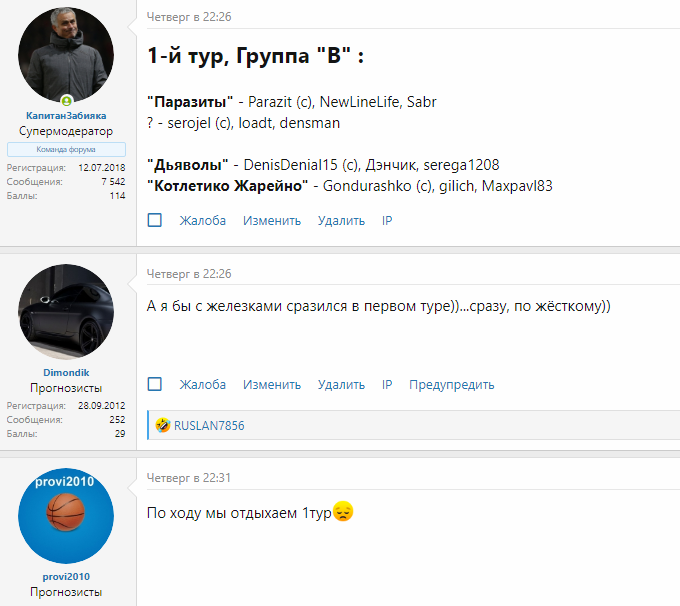Screen dimensions: 680x606
Task: Delete first post using Удалить
Action: pos(341,221)
